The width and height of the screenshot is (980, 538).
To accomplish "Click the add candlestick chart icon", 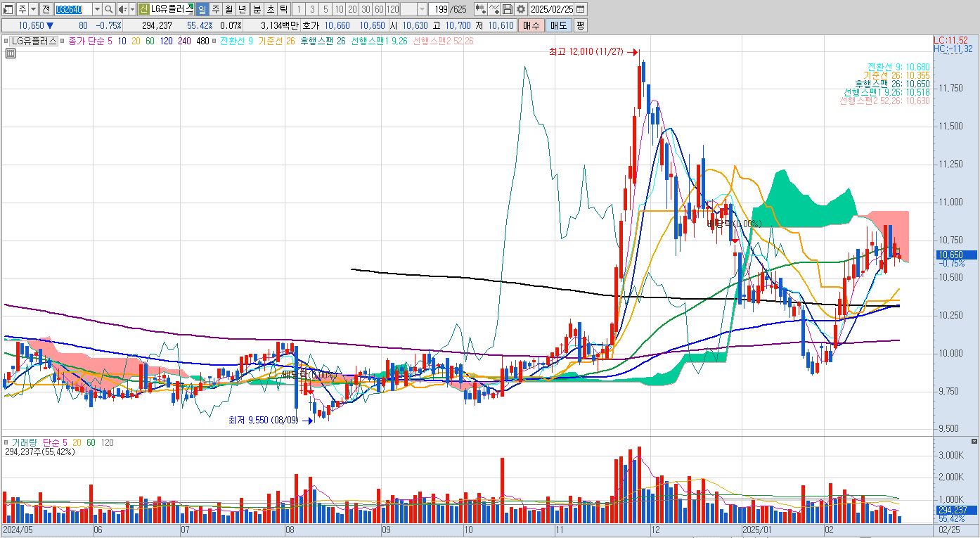I will [x=481, y=9].
